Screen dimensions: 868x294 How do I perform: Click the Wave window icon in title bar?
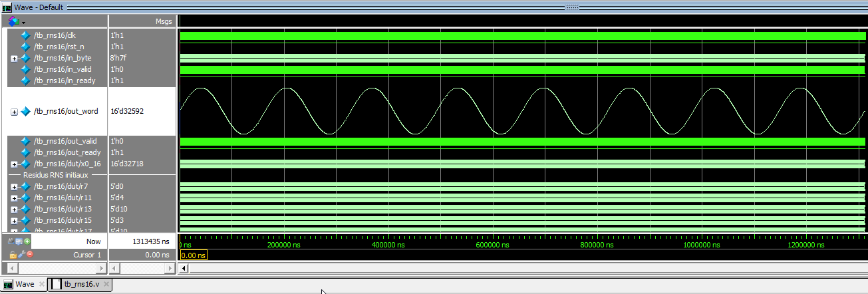[7, 7]
